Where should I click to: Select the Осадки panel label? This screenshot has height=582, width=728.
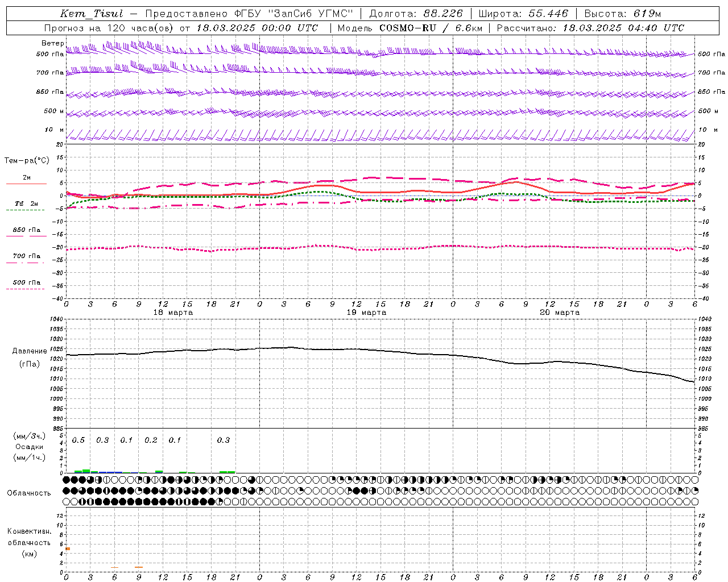pyautogui.click(x=30, y=447)
